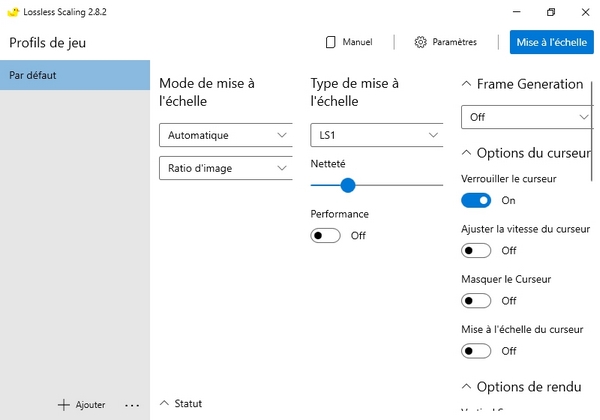Open the Ratio d'image dropdown
This screenshot has width=600, height=420.
226,168
